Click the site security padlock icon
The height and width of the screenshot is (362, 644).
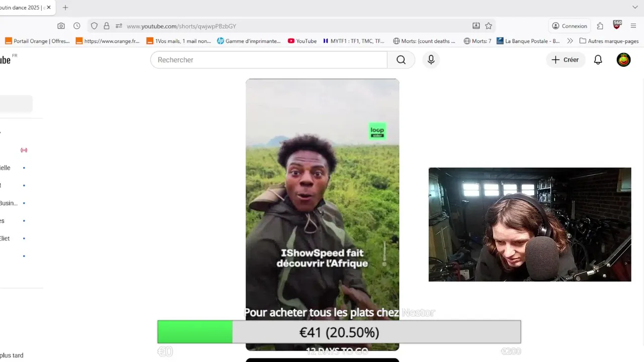tap(106, 26)
